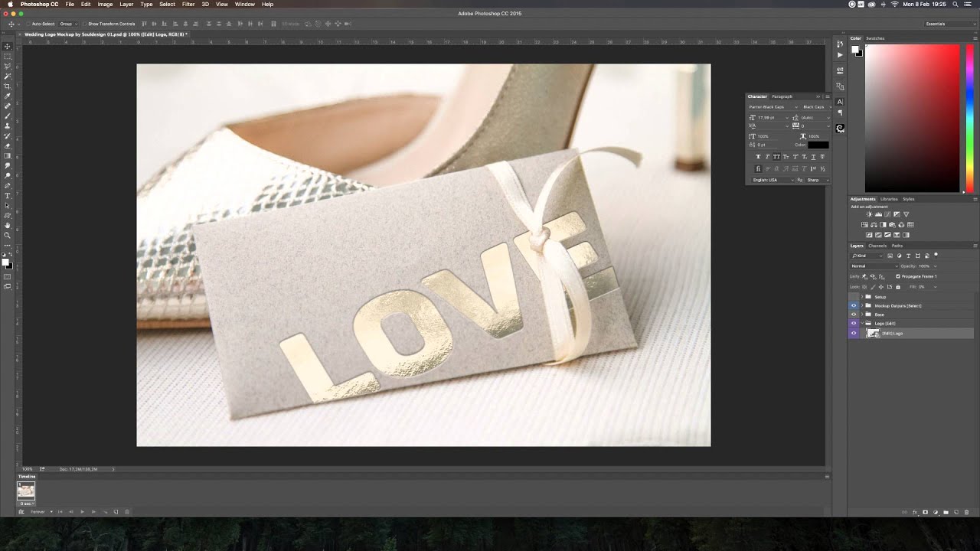This screenshot has height=551, width=980.
Task: Toggle the layer filter on/off switch
Action: click(936, 255)
